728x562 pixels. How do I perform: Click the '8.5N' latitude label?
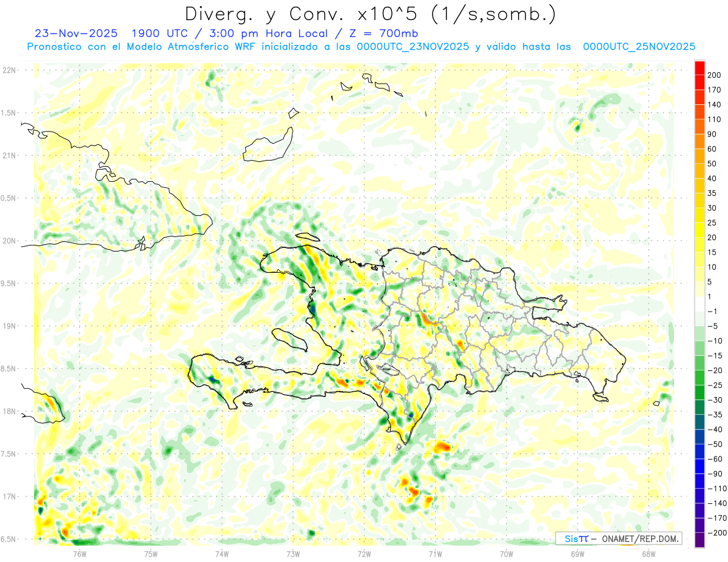pos(9,369)
